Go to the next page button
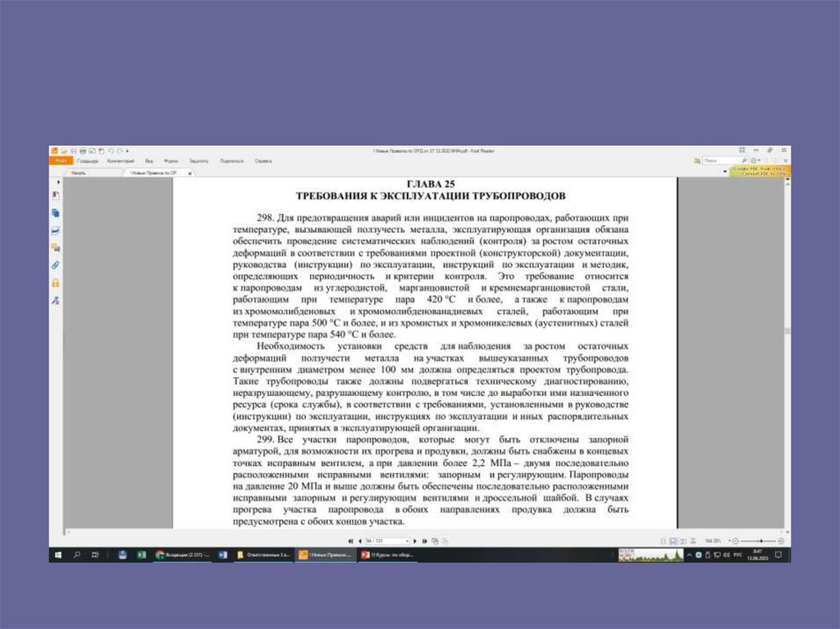This screenshot has height=629, width=840. (x=414, y=541)
